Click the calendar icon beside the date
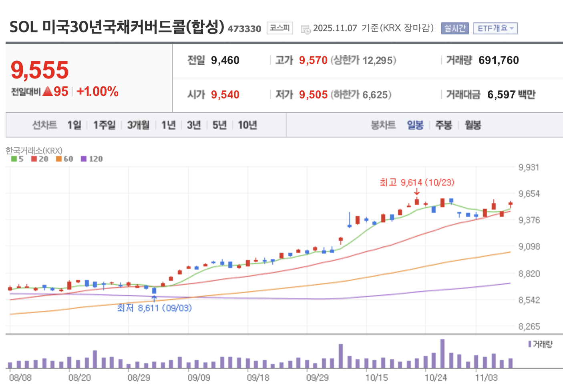This screenshot has width=563, height=392. tap(306, 29)
